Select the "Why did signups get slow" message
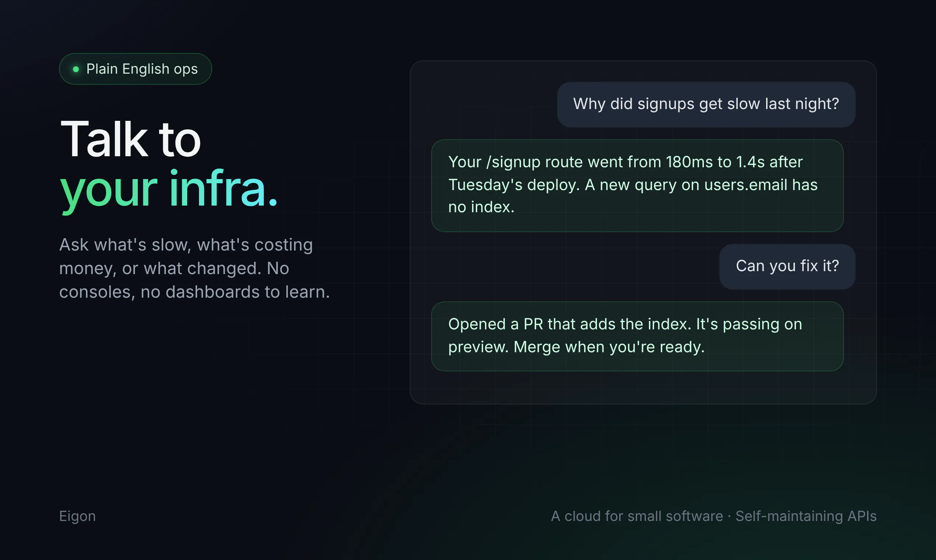Viewport: 936px width, 560px height. click(706, 105)
